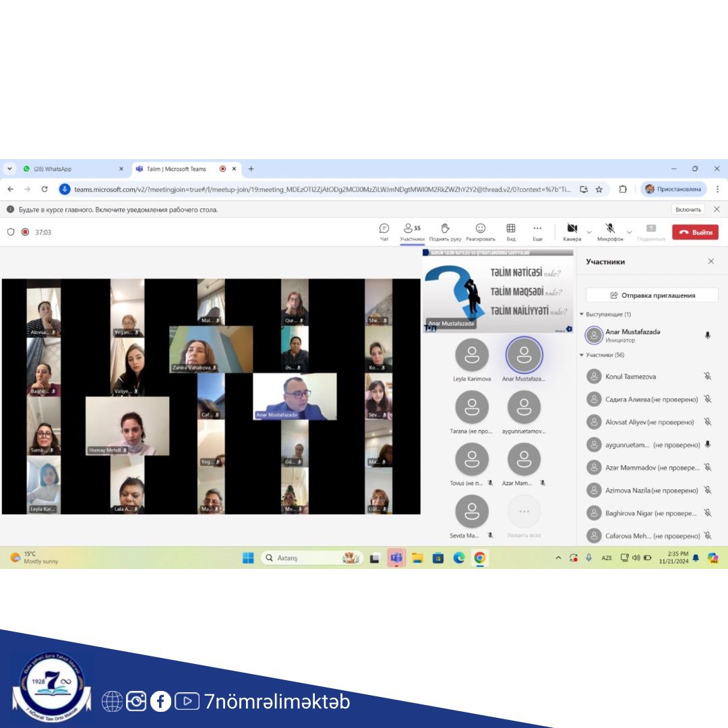Open the Еще more options menu
The width and height of the screenshot is (728, 728).
click(x=537, y=232)
